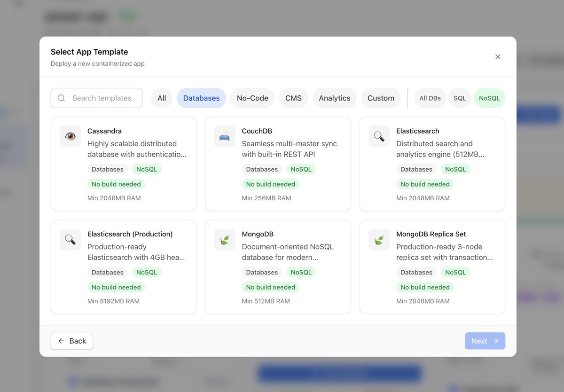Image resolution: width=564 pixels, height=392 pixels.
Task: Close the Select App Template dialog
Action: pyautogui.click(x=498, y=57)
